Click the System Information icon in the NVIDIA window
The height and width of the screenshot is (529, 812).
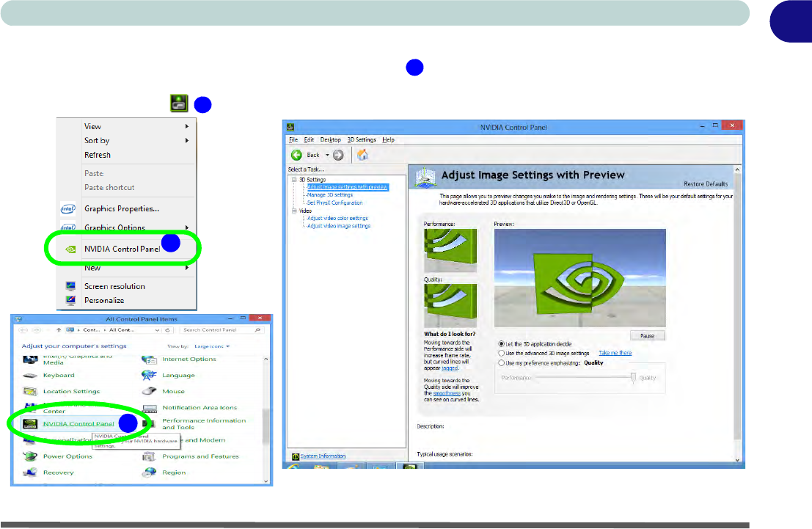(295, 456)
